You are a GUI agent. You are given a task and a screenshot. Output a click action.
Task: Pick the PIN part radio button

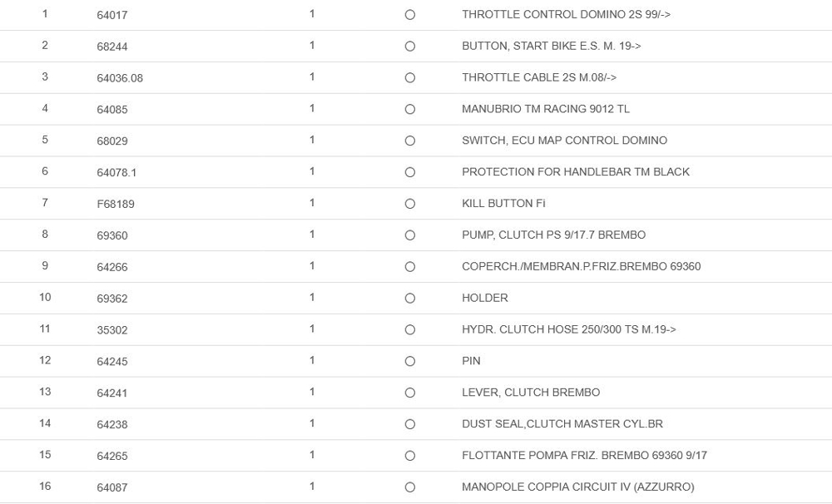click(x=409, y=362)
